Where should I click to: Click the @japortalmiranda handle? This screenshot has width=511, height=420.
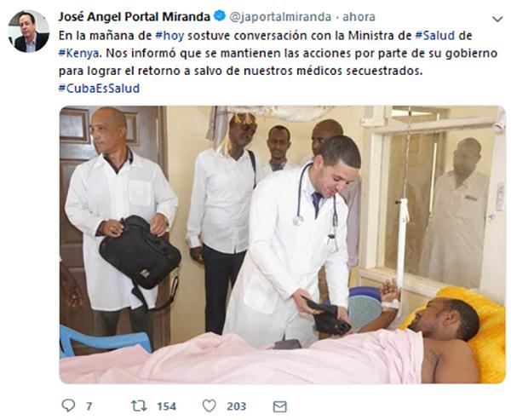280,17
